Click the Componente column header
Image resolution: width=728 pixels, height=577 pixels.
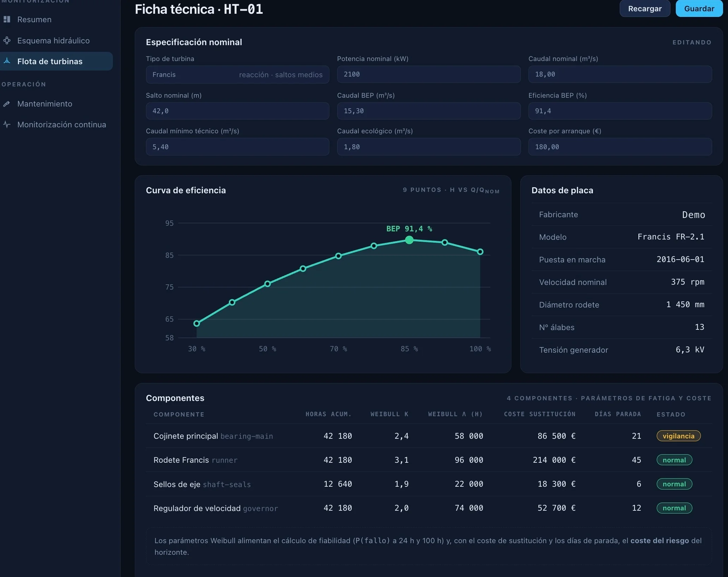pyautogui.click(x=179, y=414)
